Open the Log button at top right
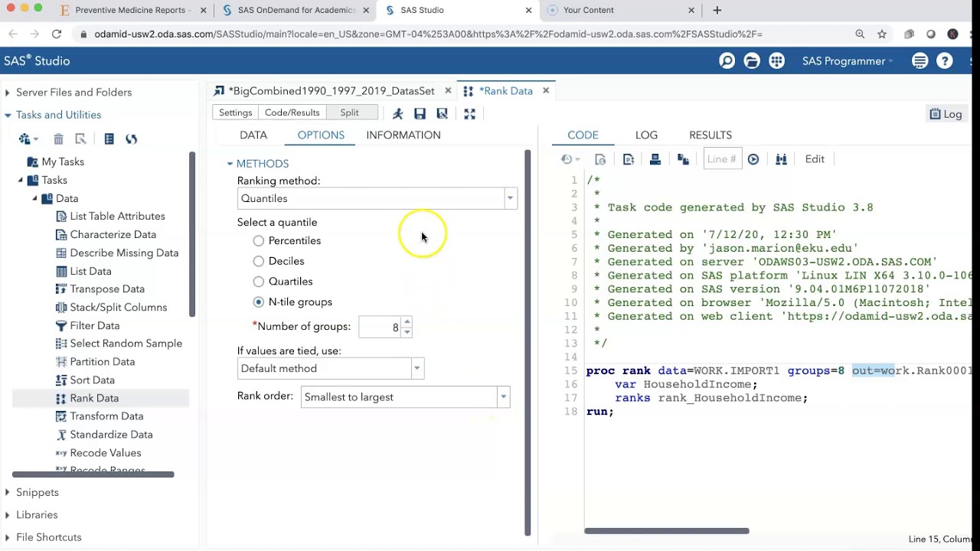980x551 pixels. (x=946, y=114)
